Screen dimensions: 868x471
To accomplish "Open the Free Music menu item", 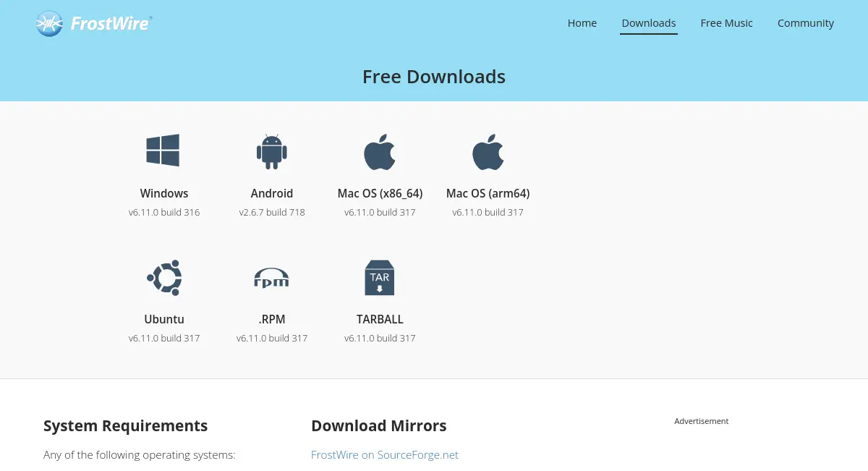I will point(727,23).
